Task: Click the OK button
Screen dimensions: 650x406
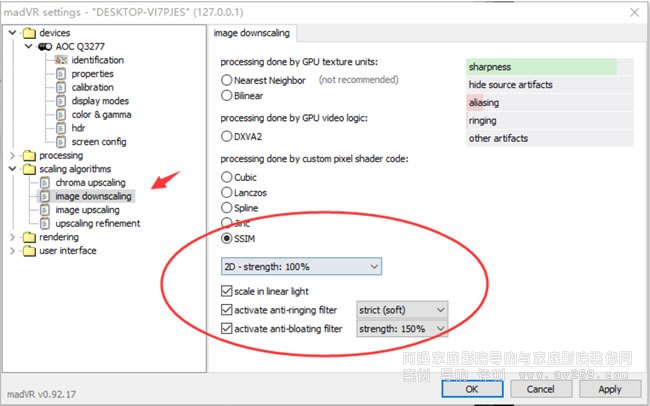Action: click(x=470, y=389)
